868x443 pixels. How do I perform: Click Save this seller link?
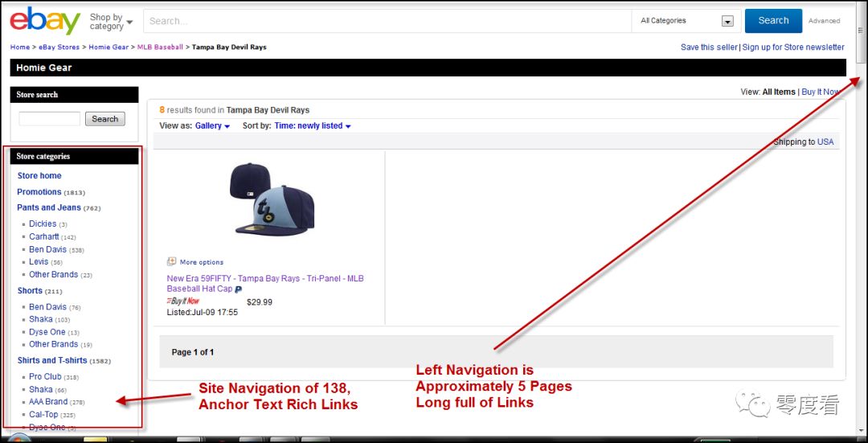pyautogui.click(x=709, y=47)
